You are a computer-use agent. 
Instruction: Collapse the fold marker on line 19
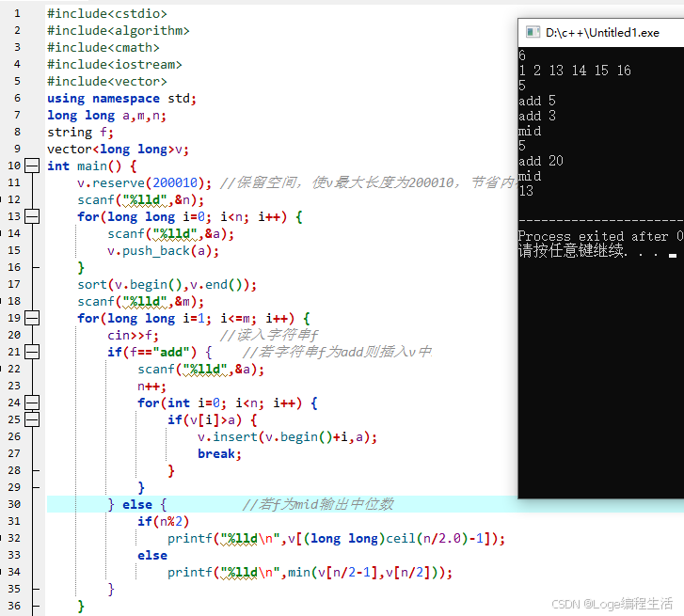(x=32, y=319)
